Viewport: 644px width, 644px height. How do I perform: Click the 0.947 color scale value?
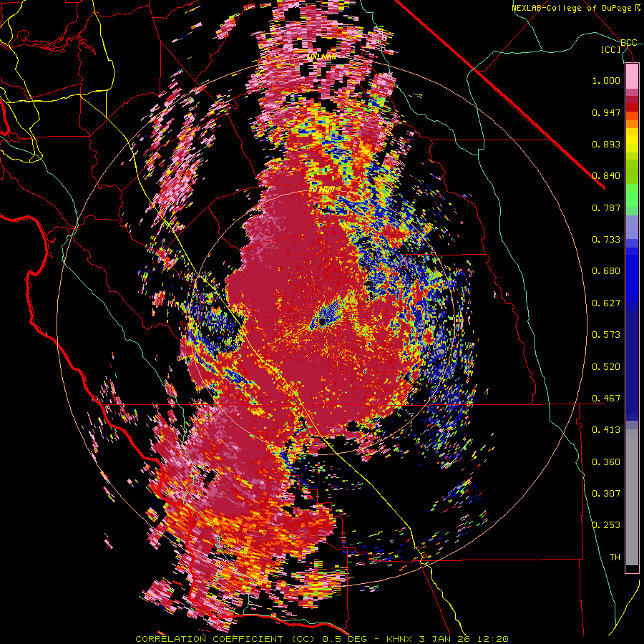(x=606, y=112)
